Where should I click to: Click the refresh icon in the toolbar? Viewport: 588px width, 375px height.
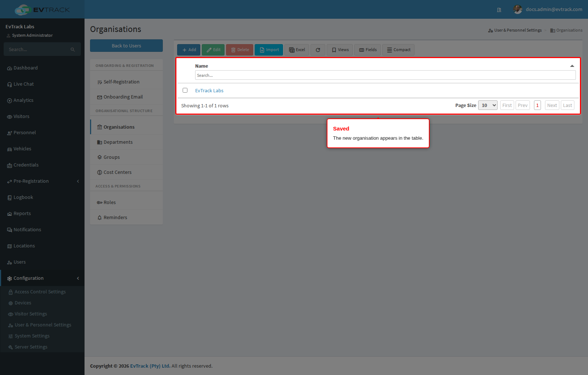coord(318,50)
